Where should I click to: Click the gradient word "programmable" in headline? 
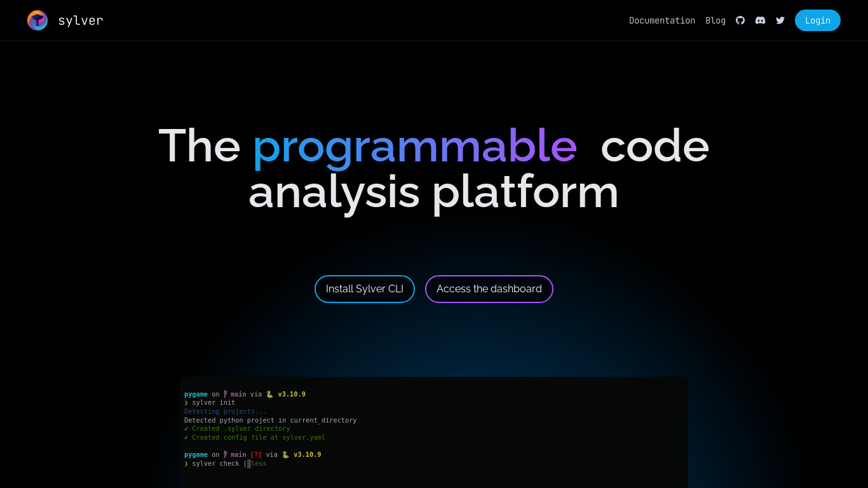pyautogui.click(x=415, y=148)
